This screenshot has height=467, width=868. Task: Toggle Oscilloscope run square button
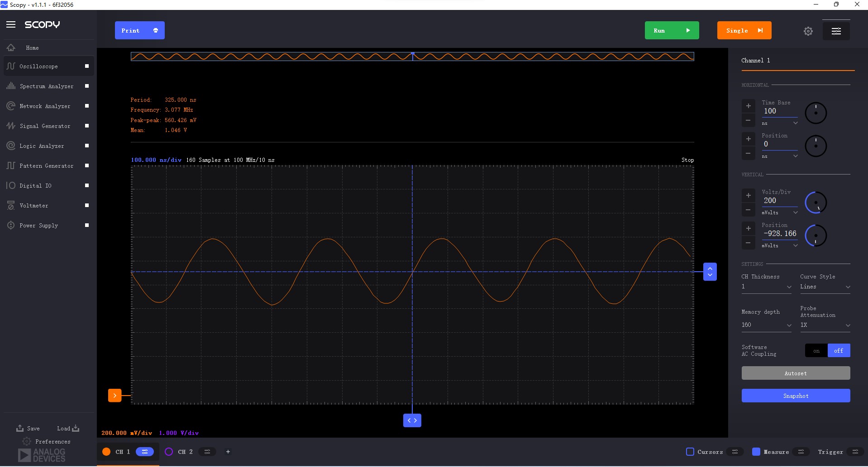click(x=87, y=66)
